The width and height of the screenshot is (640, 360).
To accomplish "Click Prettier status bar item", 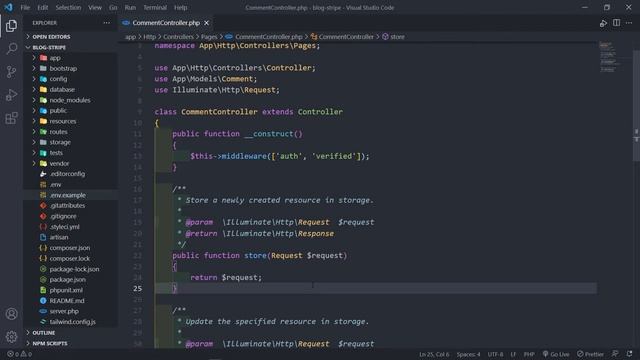I will point(590,354).
